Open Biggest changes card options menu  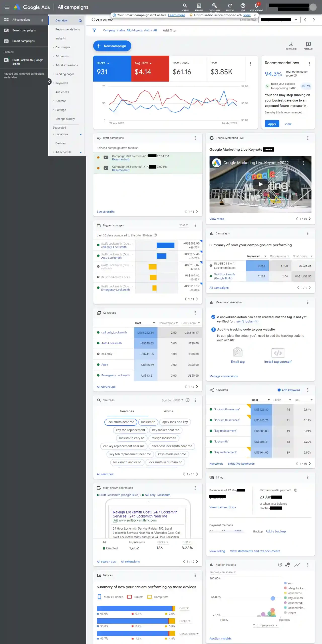[195, 225]
